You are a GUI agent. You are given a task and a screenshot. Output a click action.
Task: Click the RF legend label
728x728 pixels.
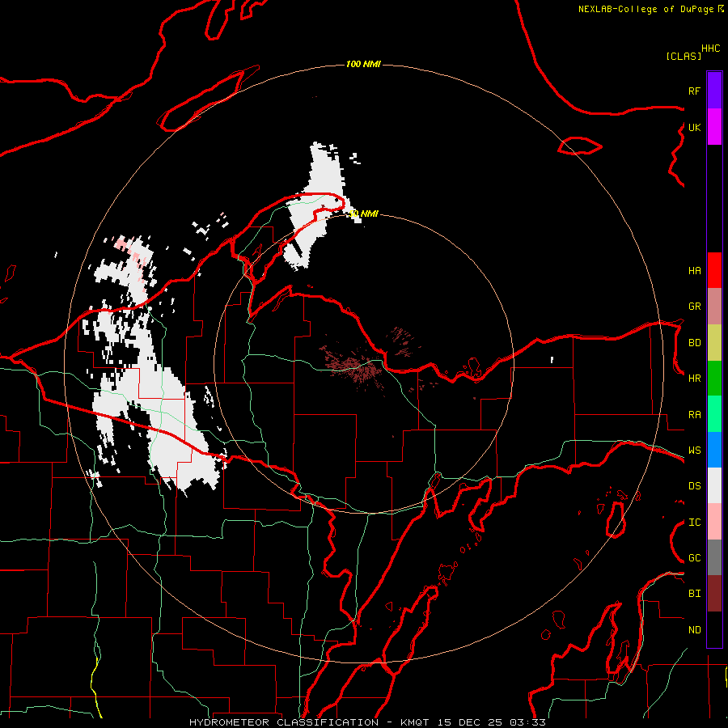(x=694, y=91)
